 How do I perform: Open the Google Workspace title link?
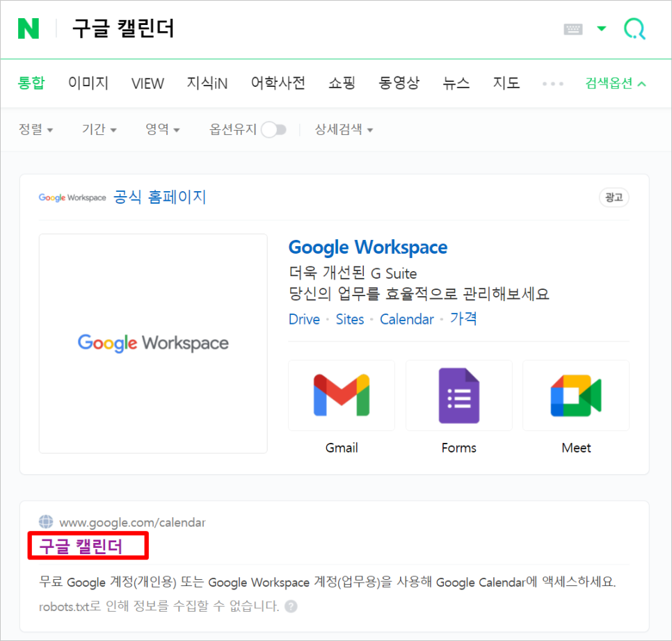[368, 248]
